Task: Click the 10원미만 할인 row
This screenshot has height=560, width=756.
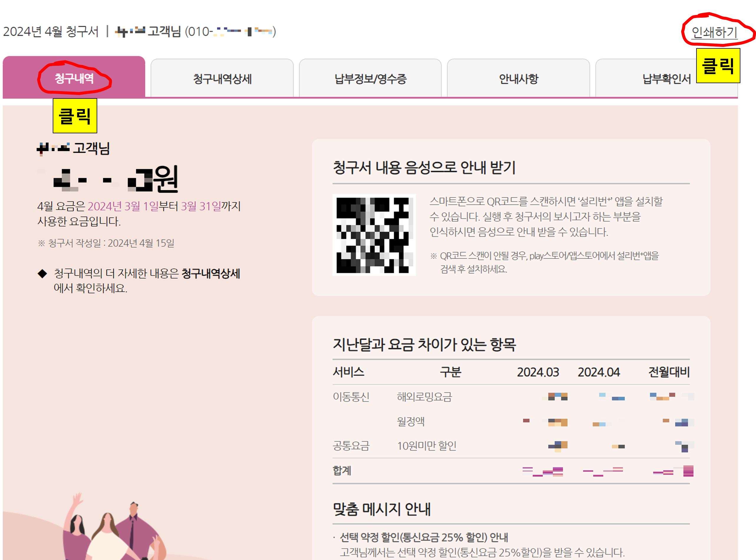Action: (x=426, y=446)
